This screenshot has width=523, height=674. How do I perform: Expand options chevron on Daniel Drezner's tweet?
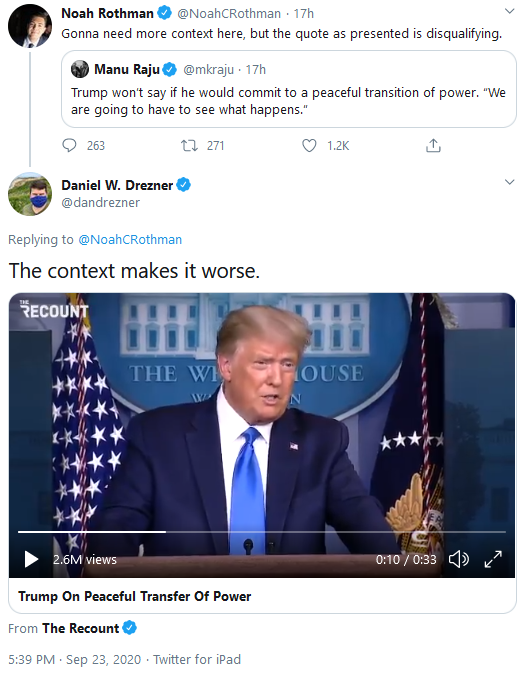click(x=509, y=182)
